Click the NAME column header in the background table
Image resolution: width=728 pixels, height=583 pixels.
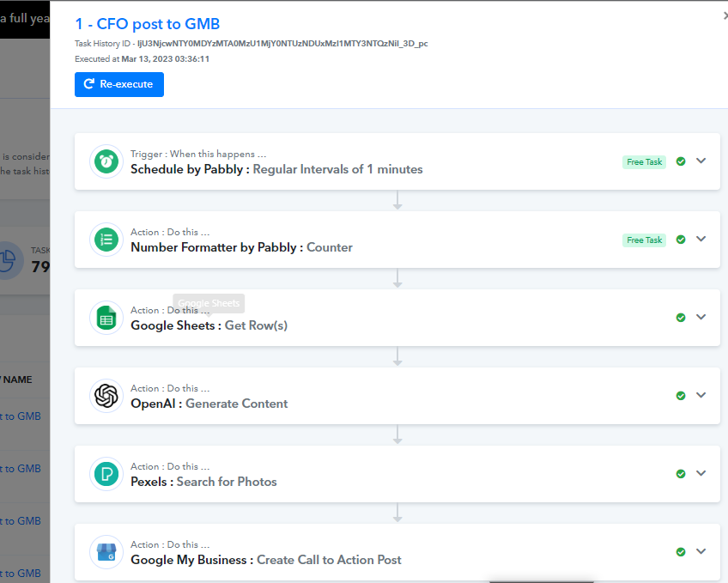pyautogui.click(x=17, y=380)
